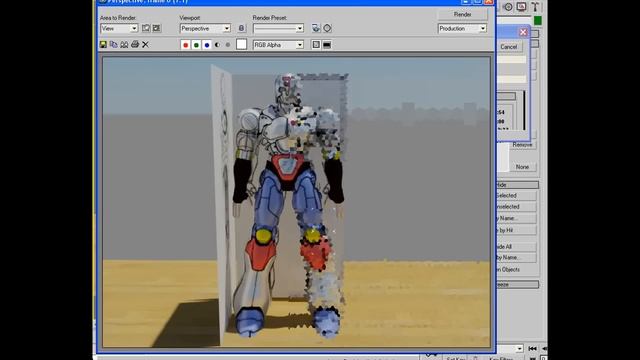Clear the rendered frame with the X icon
Image resolution: width=640 pixels, height=360 pixels.
tap(145, 44)
